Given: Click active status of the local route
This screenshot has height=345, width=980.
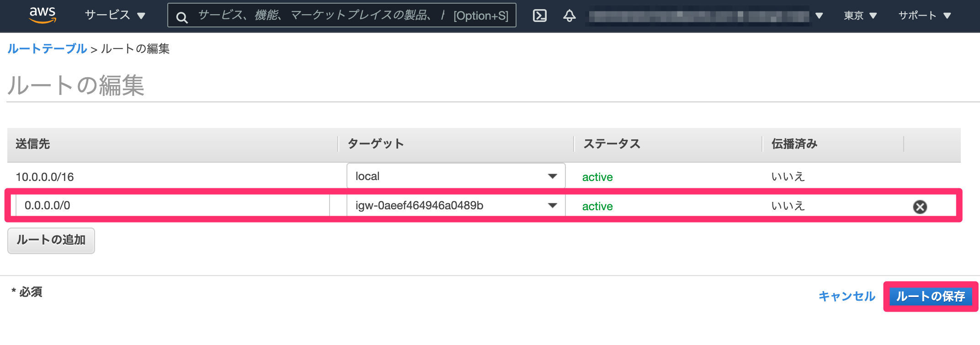Looking at the screenshot, I should click(x=597, y=177).
